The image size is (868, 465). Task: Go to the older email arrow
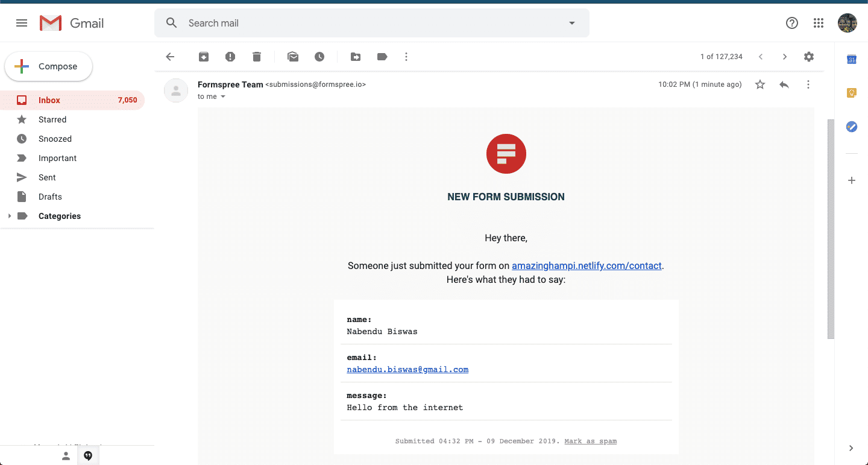(x=785, y=57)
